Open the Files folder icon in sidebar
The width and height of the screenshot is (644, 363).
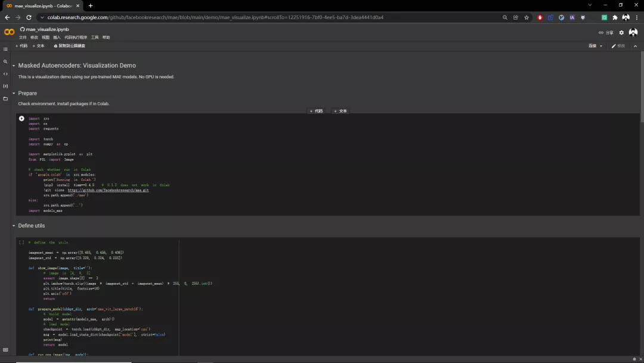5,99
